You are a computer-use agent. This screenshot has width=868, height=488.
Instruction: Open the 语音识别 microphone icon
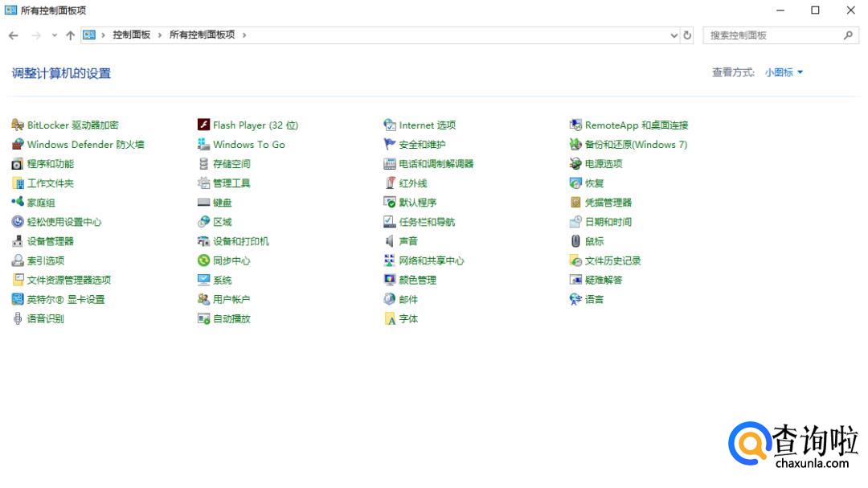[18, 319]
